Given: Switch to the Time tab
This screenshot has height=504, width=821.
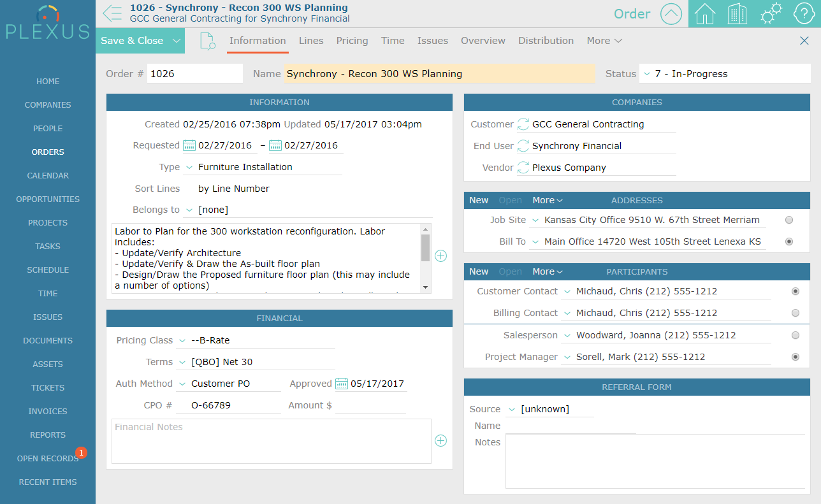Looking at the screenshot, I should [x=393, y=41].
